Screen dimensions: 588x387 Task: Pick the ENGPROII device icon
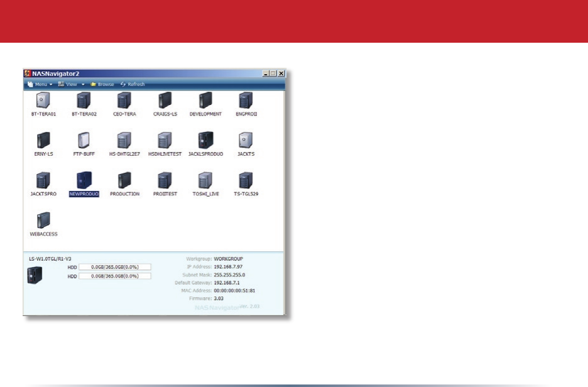point(246,100)
